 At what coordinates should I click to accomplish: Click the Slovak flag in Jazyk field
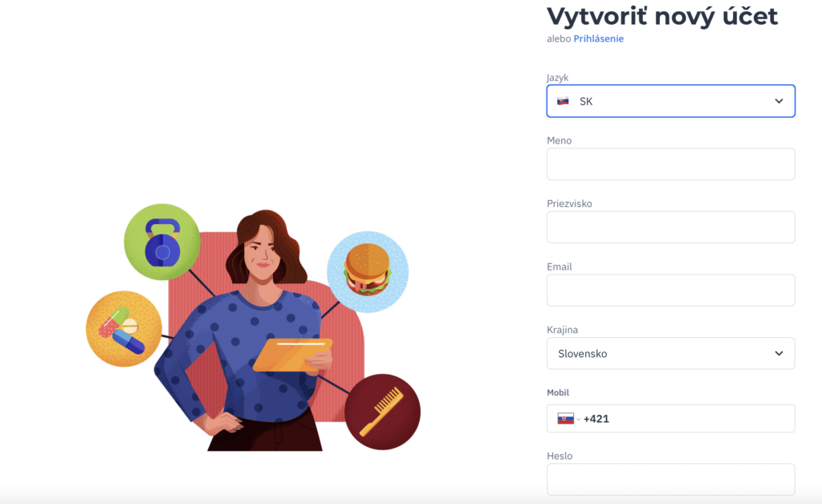click(x=563, y=101)
